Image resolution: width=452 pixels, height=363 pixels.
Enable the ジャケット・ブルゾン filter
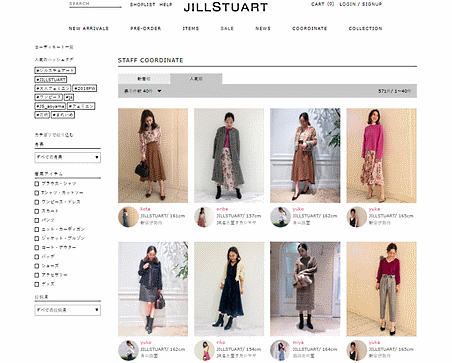point(37,238)
